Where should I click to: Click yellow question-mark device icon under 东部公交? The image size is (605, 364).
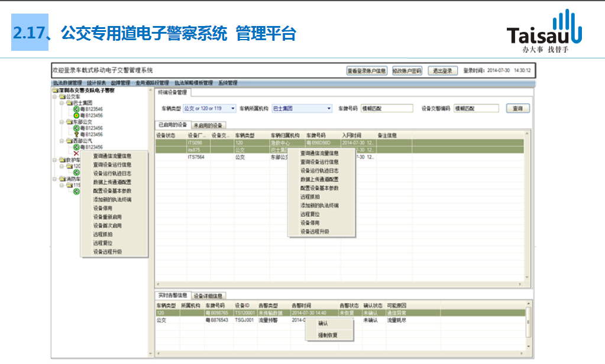coord(76,134)
